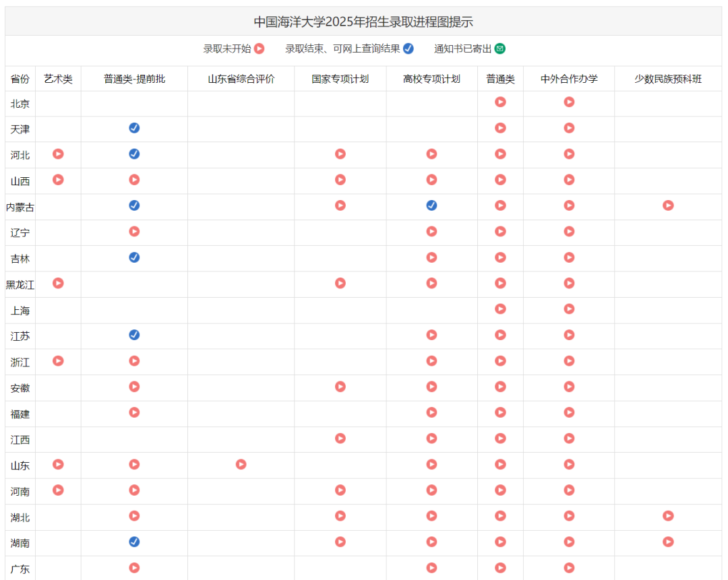Click the 山东 row label
This screenshot has height=580, width=728.
coord(20,466)
